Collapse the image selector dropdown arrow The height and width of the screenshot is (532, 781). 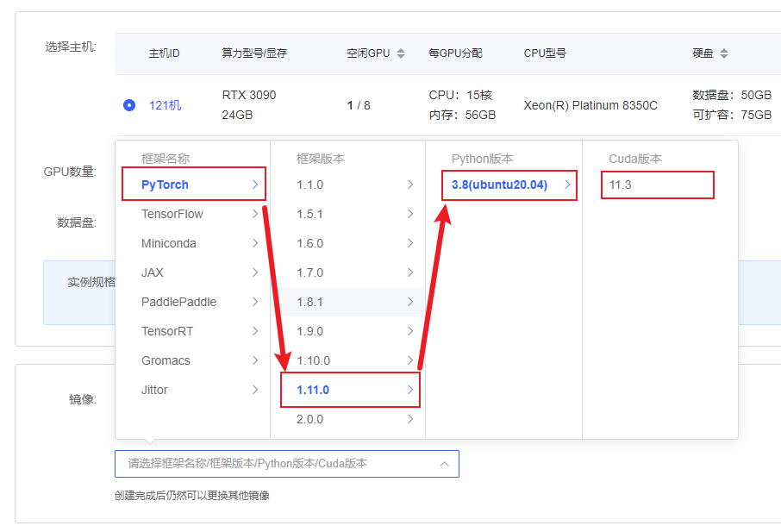pyautogui.click(x=444, y=464)
